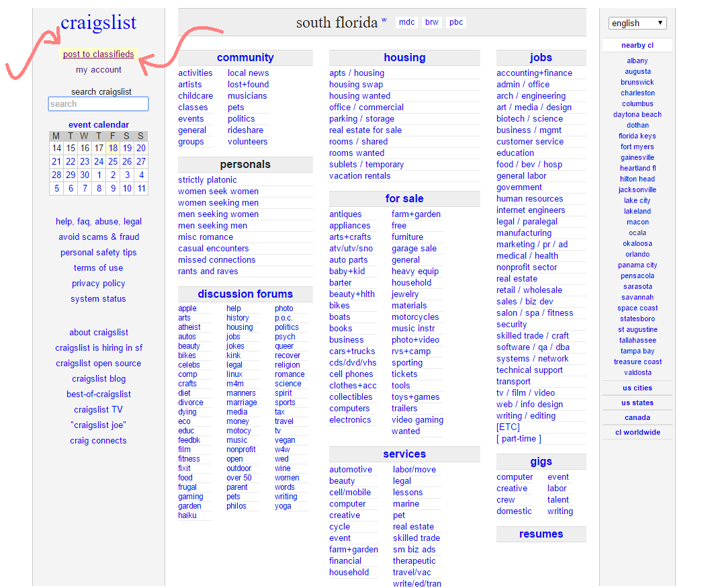Screen dimensions: 708x588
Task: Select date 25 in the event calendar
Action: 113,162
